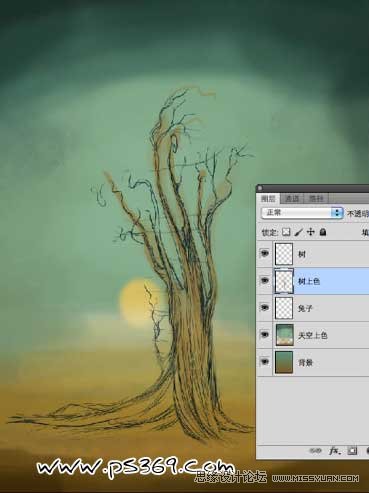Click the 不透明 opacity label
Screen dimensions: 369x493
[358, 214]
